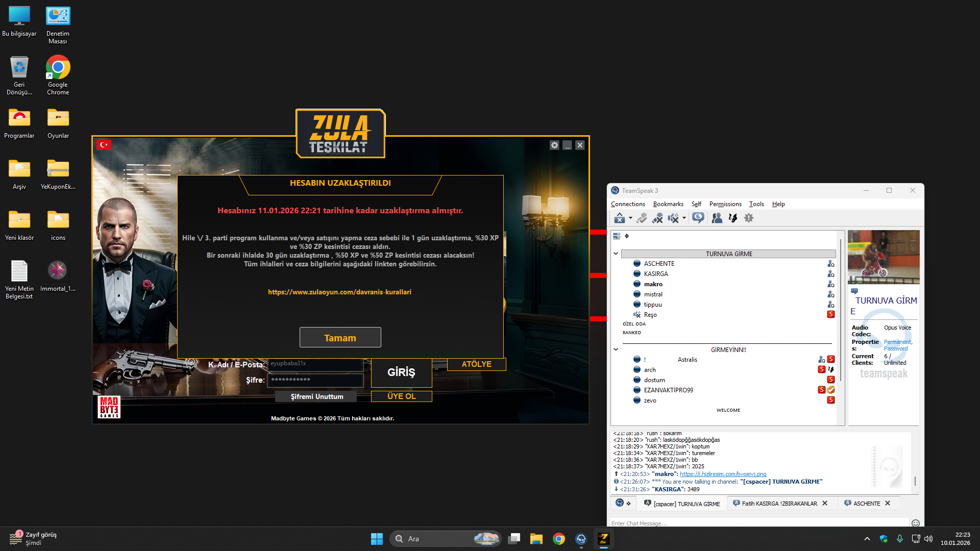Open File Explorer from the taskbar
This screenshot has height=551, width=980.
point(536,539)
